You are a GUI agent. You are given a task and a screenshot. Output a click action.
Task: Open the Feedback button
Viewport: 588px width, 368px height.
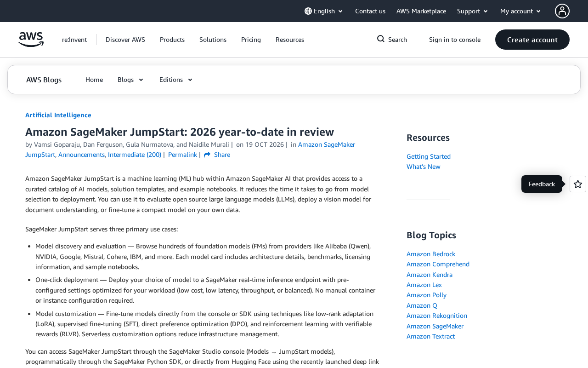542,184
